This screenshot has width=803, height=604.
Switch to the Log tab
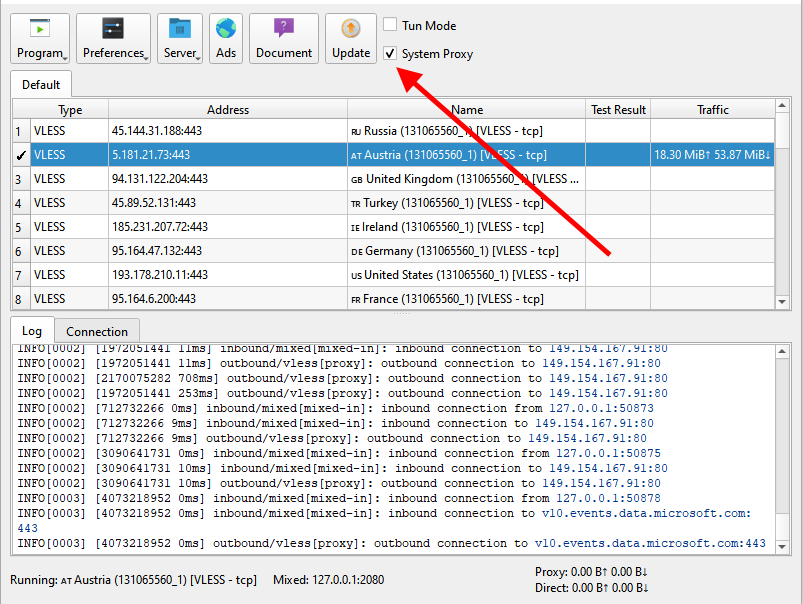pos(32,331)
